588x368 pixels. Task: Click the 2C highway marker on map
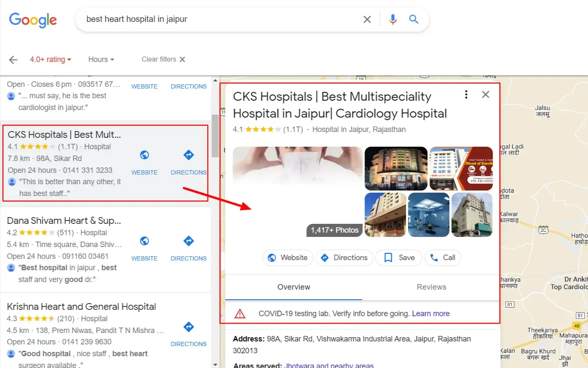coord(543,230)
